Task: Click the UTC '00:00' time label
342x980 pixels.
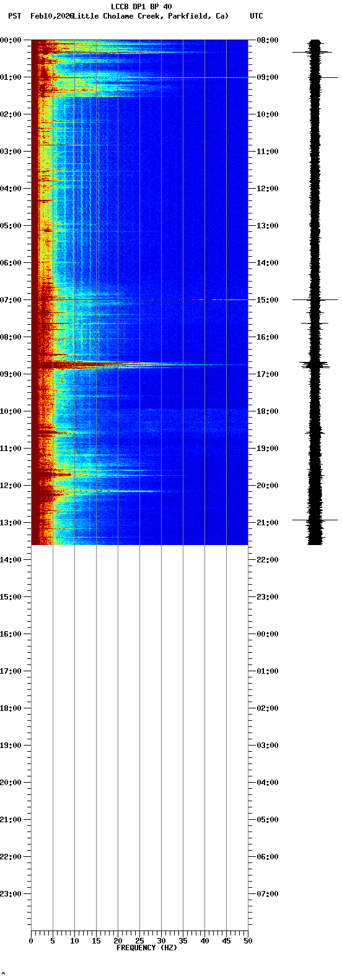Action: 268,634
